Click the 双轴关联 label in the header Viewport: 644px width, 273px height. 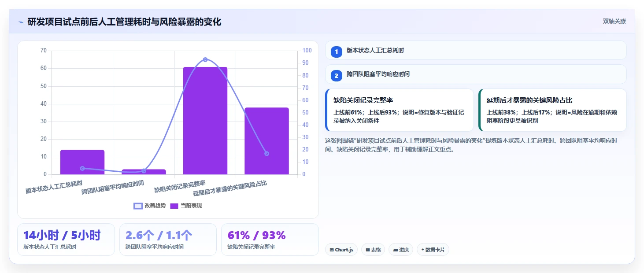tap(614, 22)
